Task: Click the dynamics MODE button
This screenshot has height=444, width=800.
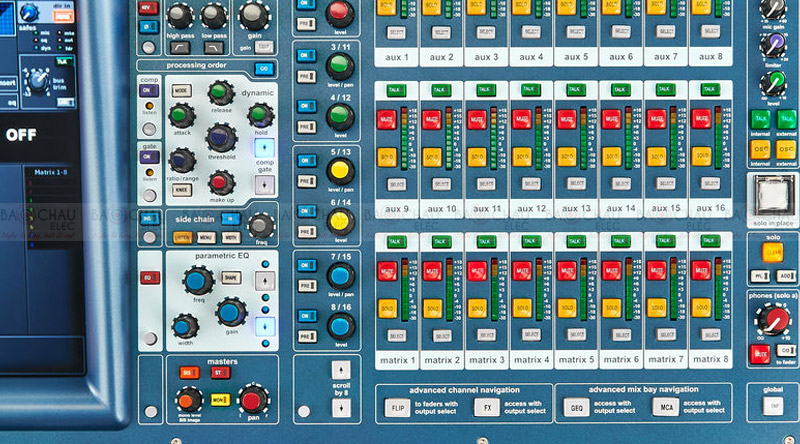Action: (x=181, y=91)
